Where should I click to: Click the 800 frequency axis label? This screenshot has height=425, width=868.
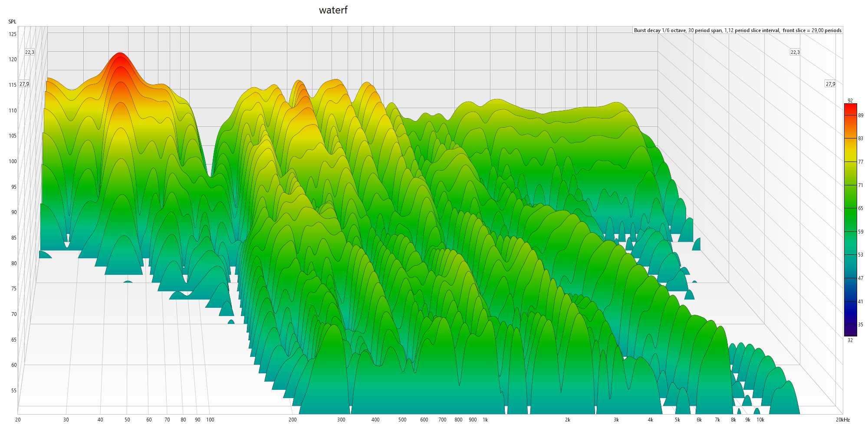point(458,420)
